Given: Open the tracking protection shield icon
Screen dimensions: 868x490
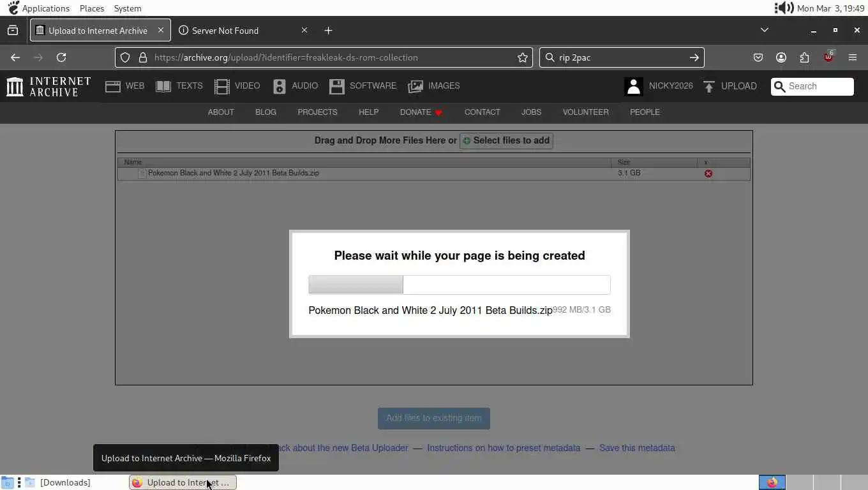Looking at the screenshot, I should pyautogui.click(x=125, y=57).
